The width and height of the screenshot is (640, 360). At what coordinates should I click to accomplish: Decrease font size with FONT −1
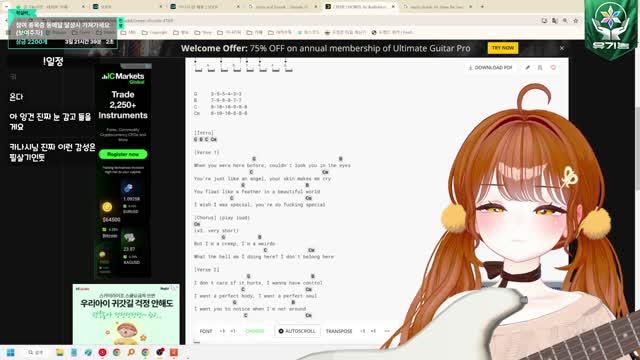click(x=222, y=331)
